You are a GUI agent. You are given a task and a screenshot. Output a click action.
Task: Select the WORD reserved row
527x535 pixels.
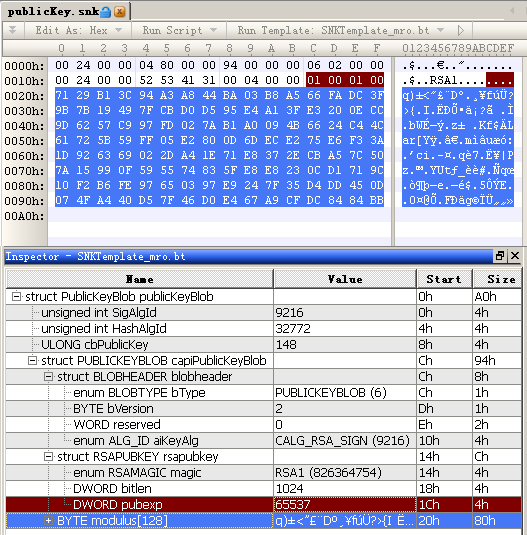(x=263, y=424)
